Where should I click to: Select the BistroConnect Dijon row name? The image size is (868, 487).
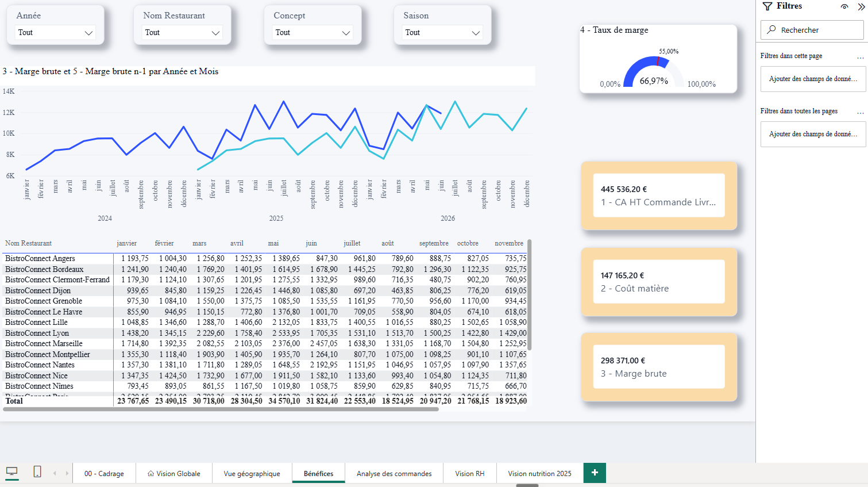click(38, 290)
